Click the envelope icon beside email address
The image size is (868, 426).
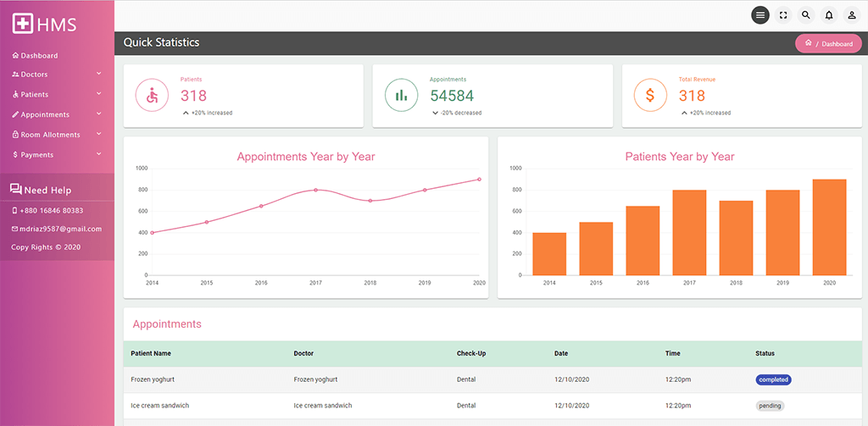pyautogui.click(x=15, y=229)
